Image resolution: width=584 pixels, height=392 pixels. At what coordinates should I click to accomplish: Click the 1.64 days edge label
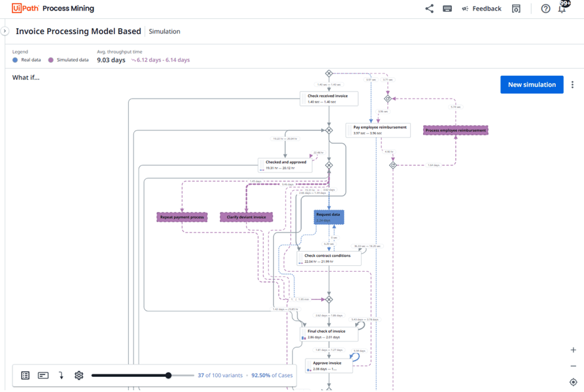pyautogui.click(x=434, y=165)
